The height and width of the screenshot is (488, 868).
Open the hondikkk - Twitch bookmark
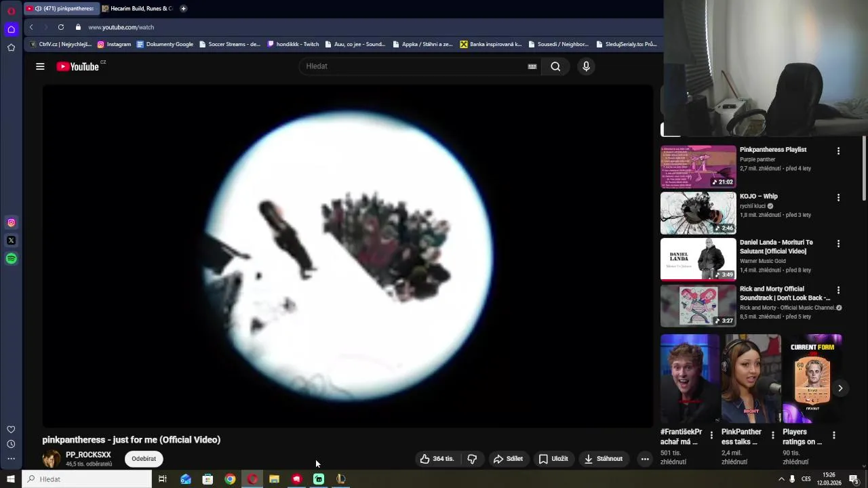293,44
